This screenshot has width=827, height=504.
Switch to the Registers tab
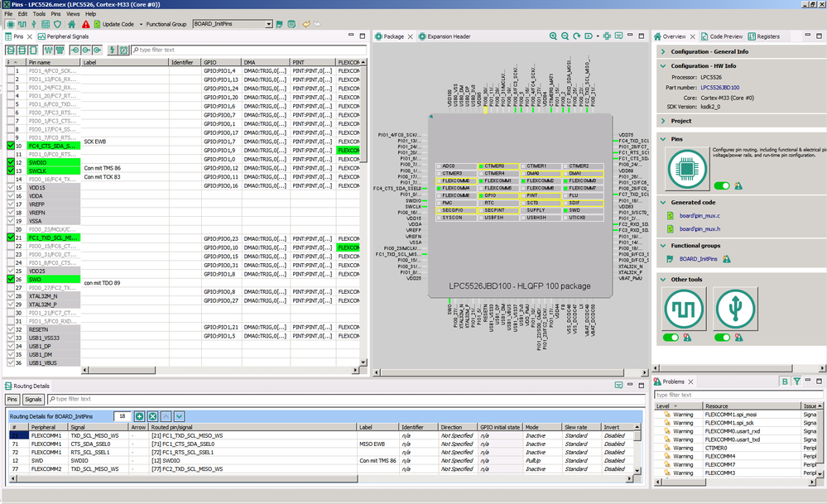coord(763,36)
